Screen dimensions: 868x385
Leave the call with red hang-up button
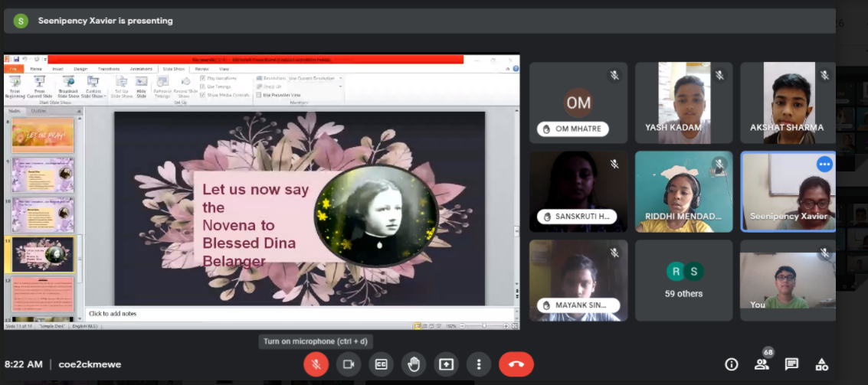pos(516,364)
